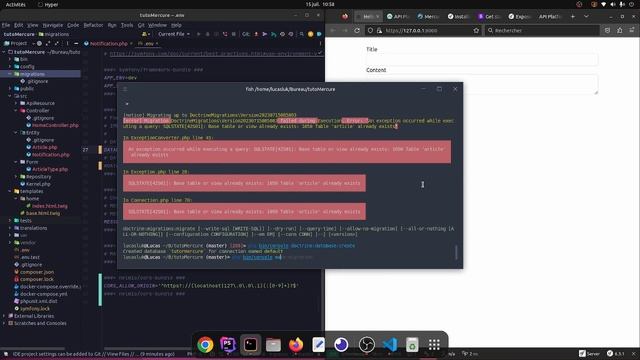Open docker-compose.yml in project tree
This screenshot has height=360, width=640.
[44, 294]
